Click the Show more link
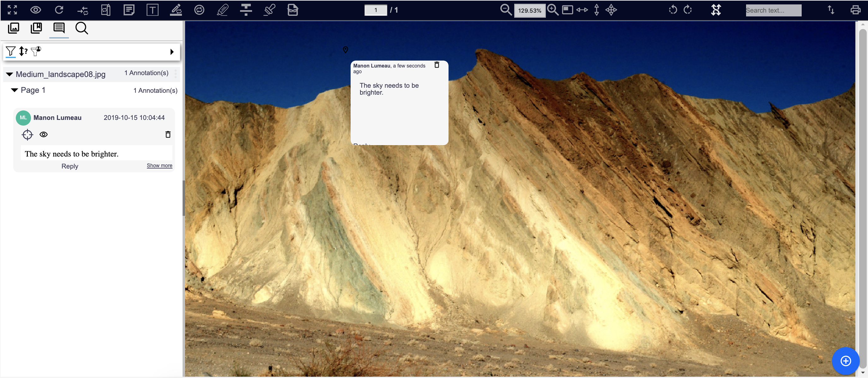868x378 pixels. point(160,166)
